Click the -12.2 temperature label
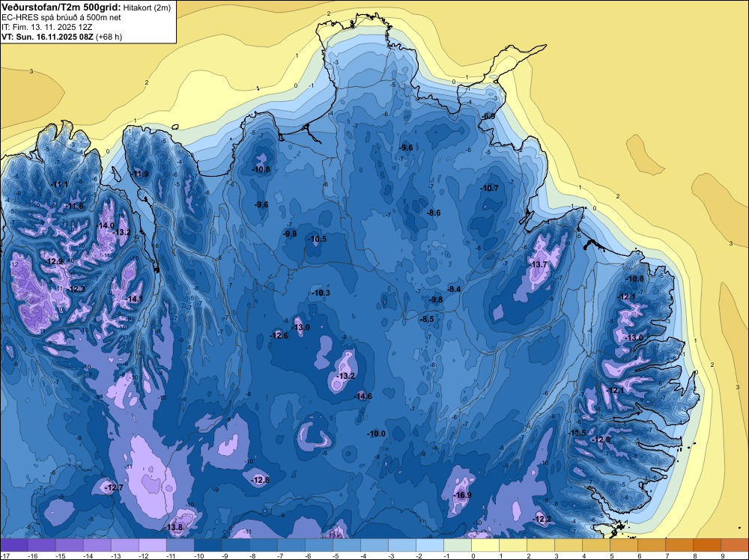 (542, 519)
